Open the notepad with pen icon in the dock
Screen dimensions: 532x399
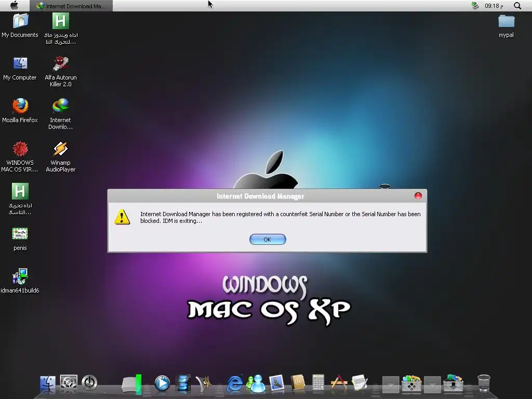[360, 383]
